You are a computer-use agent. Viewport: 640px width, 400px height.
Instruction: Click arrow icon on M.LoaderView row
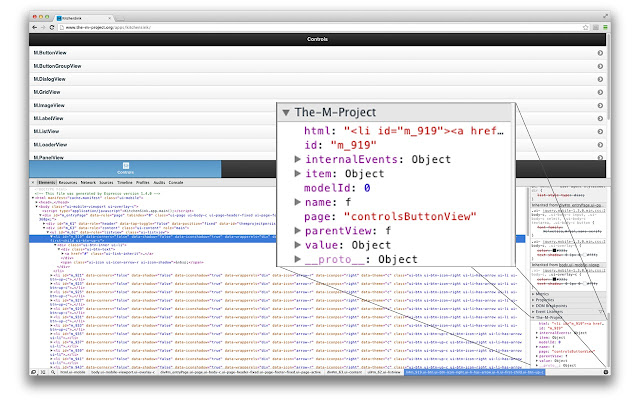(600, 144)
